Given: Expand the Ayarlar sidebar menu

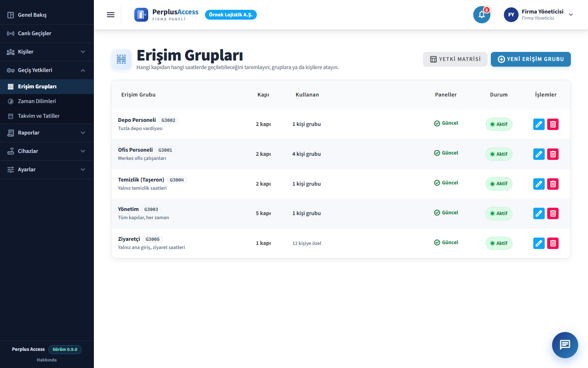Looking at the screenshot, I should tap(47, 170).
